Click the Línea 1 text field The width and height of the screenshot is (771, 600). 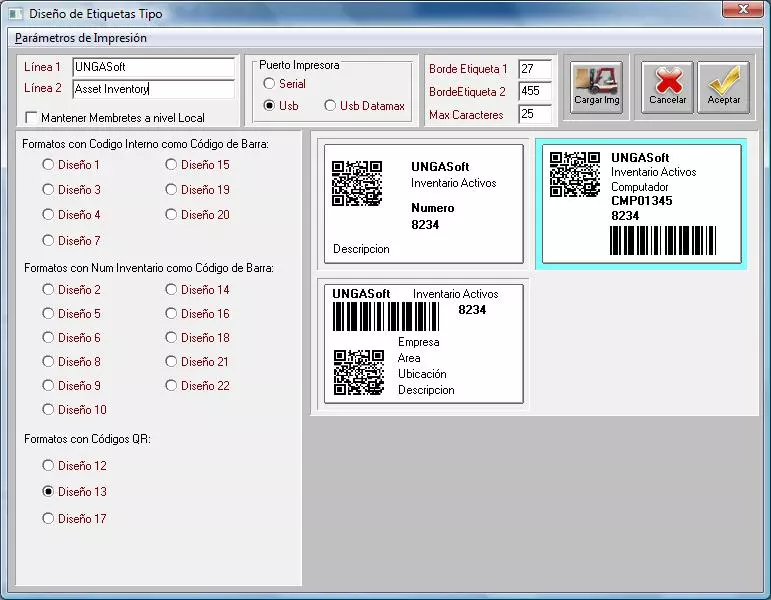pos(152,67)
